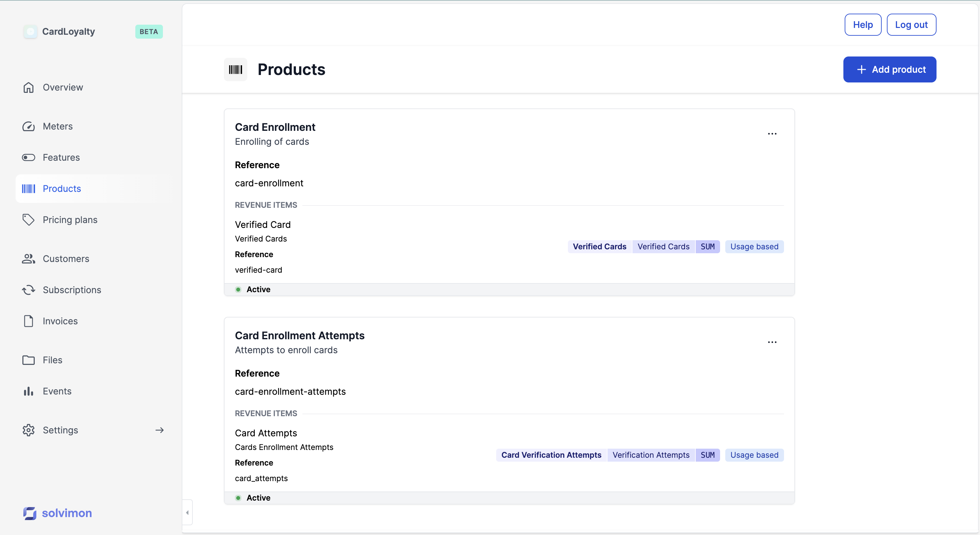Image resolution: width=980 pixels, height=535 pixels.
Task: Open the Settings menu item
Action: tap(60, 430)
